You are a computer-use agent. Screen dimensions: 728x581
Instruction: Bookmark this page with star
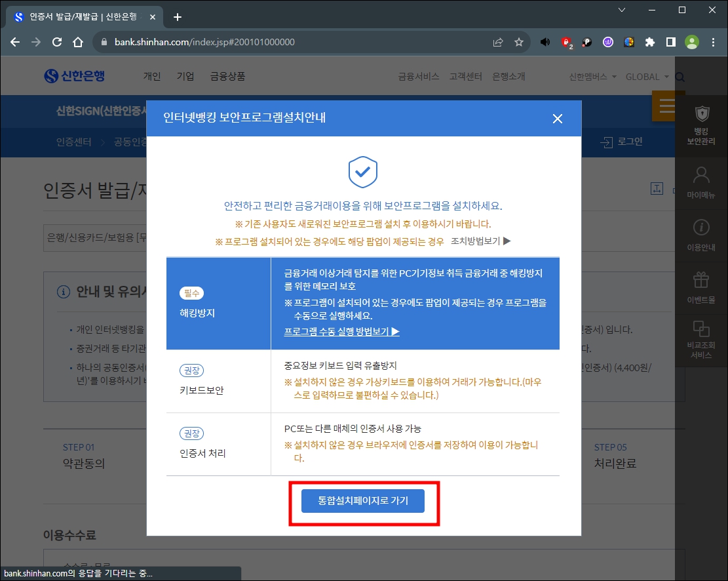519,43
